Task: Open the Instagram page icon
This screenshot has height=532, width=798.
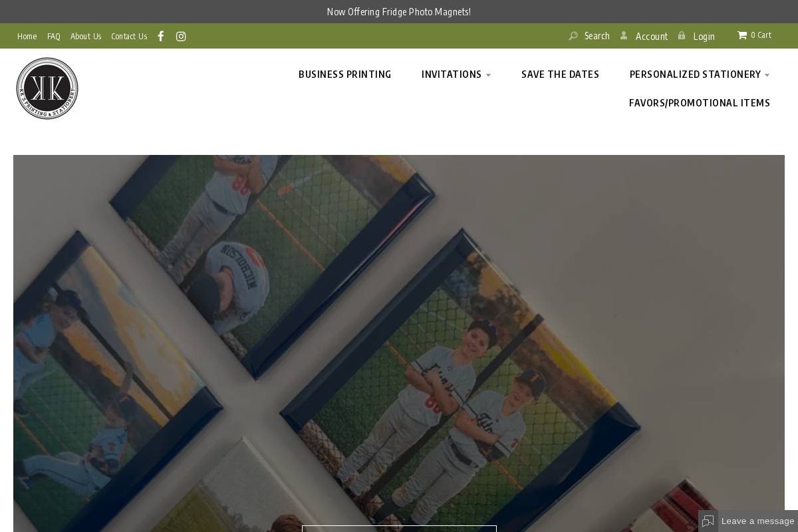Action: click(x=181, y=37)
